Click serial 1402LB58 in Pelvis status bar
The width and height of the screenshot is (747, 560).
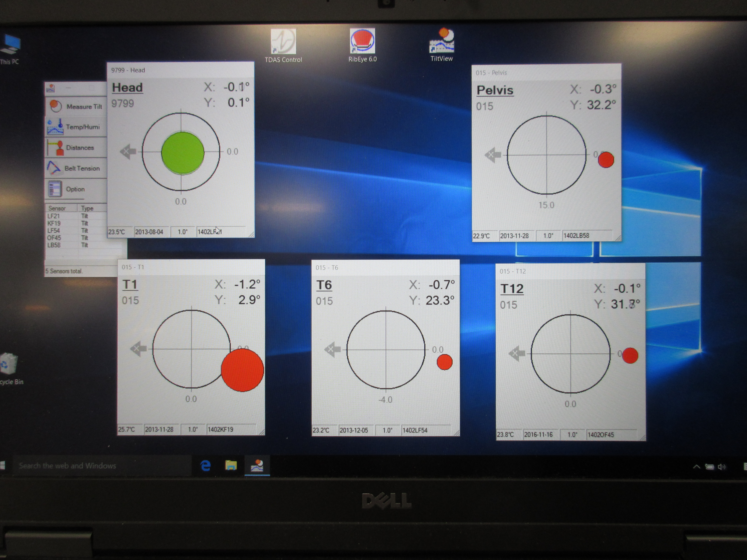click(x=587, y=235)
